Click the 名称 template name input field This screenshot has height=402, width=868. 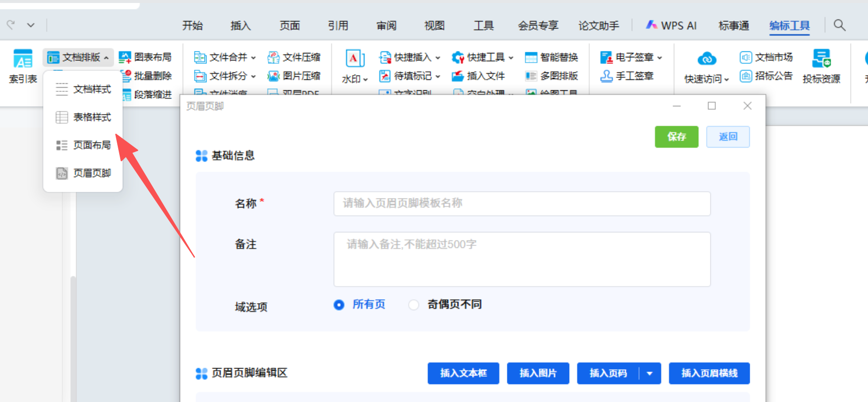pyautogui.click(x=522, y=203)
